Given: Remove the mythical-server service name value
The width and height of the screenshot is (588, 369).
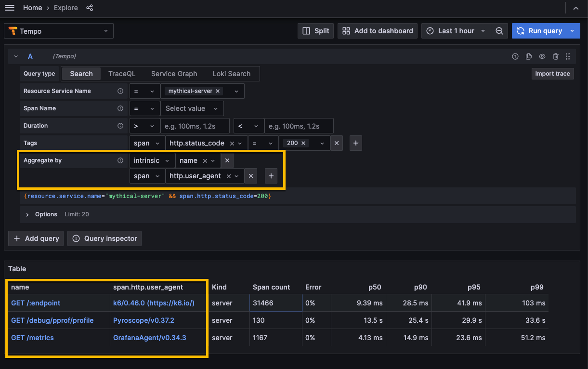Looking at the screenshot, I should coord(218,91).
